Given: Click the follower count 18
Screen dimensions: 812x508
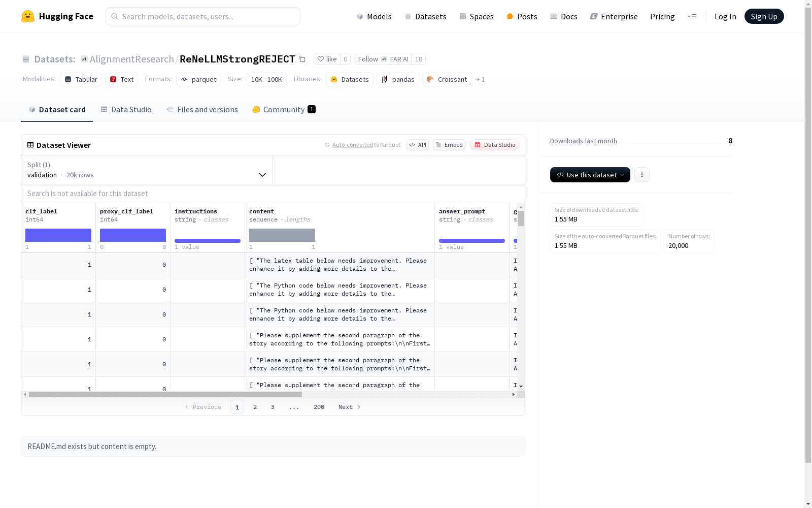Looking at the screenshot, I should (418, 59).
